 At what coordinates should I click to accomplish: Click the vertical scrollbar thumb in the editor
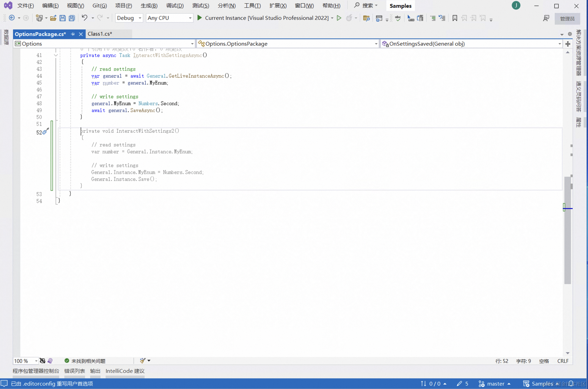(567, 231)
